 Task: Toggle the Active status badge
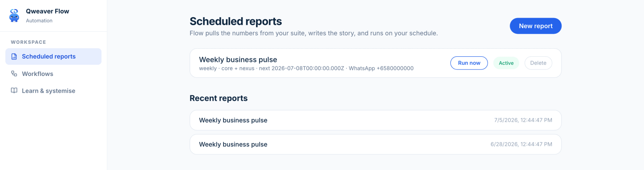(x=506, y=63)
